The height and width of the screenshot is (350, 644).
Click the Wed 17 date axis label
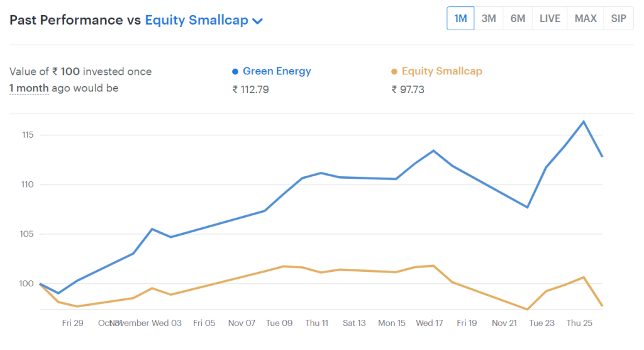tap(429, 323)
